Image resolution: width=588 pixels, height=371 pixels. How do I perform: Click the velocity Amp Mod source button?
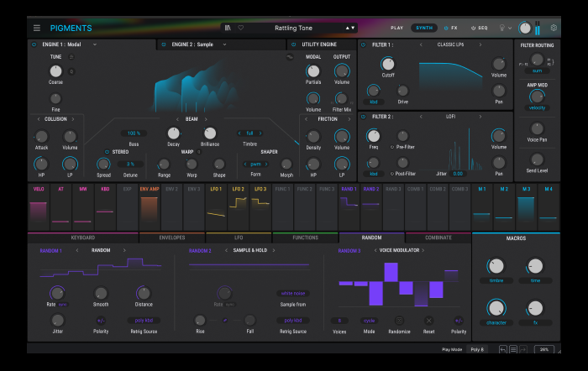click(537, 108)
